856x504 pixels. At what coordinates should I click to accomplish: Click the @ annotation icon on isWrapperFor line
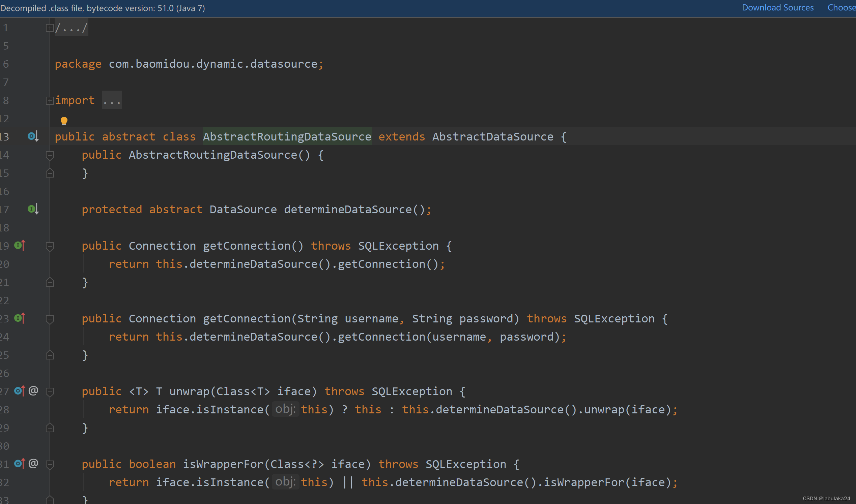pyautogui.click(x=33, y=463)
